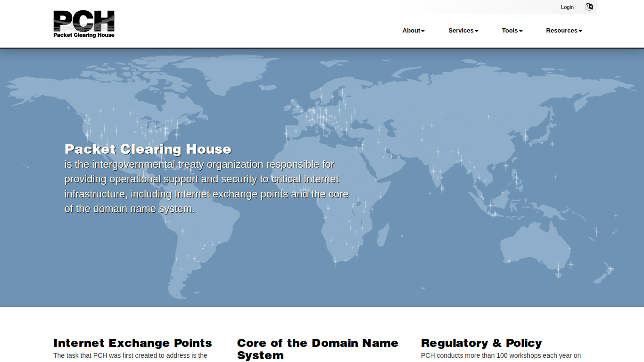Click hero line starting 'is the intergovernmental treaty'

coord(199,165)
